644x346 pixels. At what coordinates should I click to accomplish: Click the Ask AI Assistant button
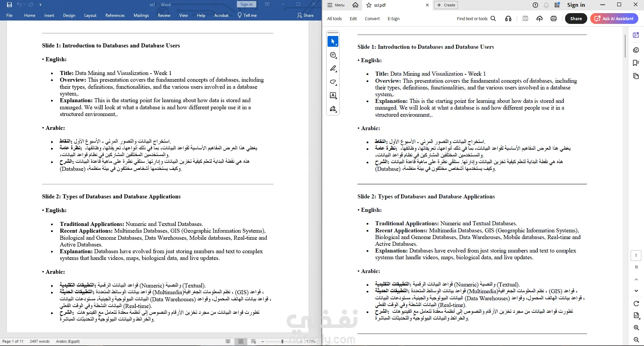[x=614, y=18]
